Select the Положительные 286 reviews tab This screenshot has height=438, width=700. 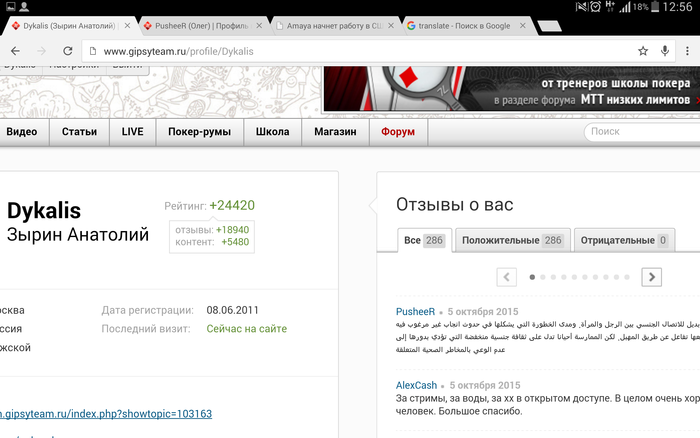click(x=512, y=240)
